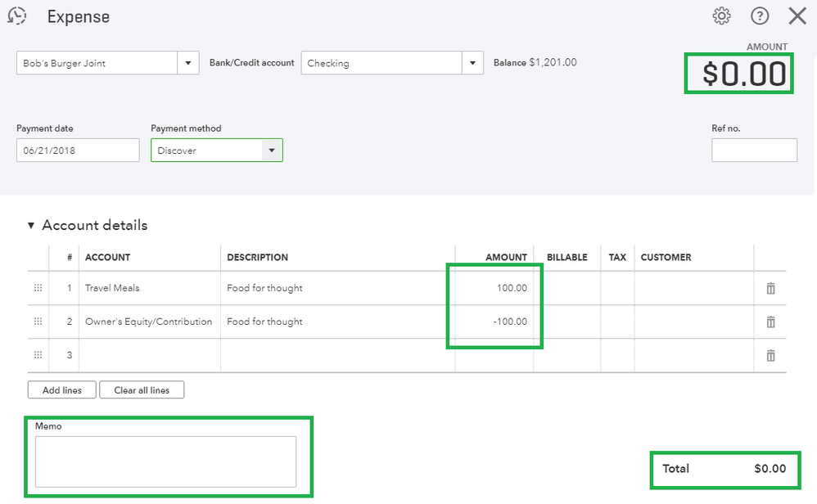The width and height of the screenshot is (817, 504).
Task: Delete the Owner's Equity/Contribution line
Action: pos(770,322)
